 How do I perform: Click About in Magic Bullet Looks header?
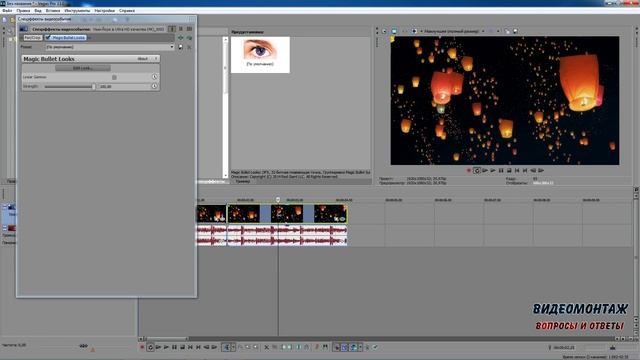(x=142, y=59)
